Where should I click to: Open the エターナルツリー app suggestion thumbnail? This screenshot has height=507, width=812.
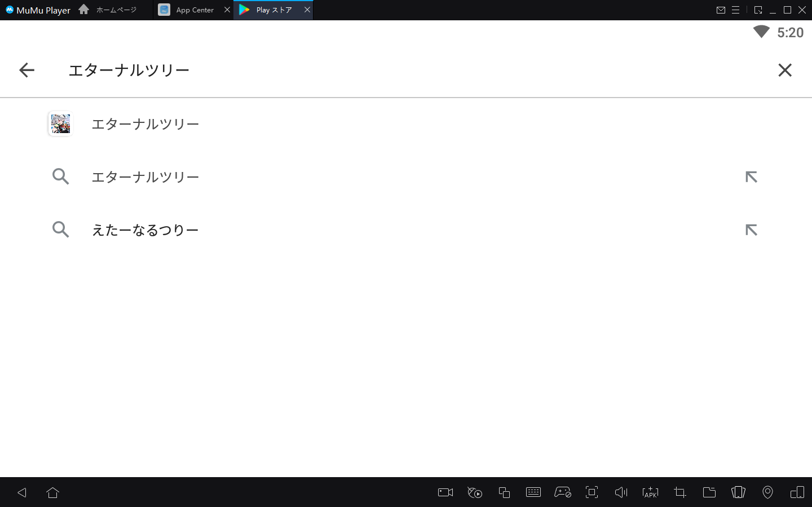(60, 124)
